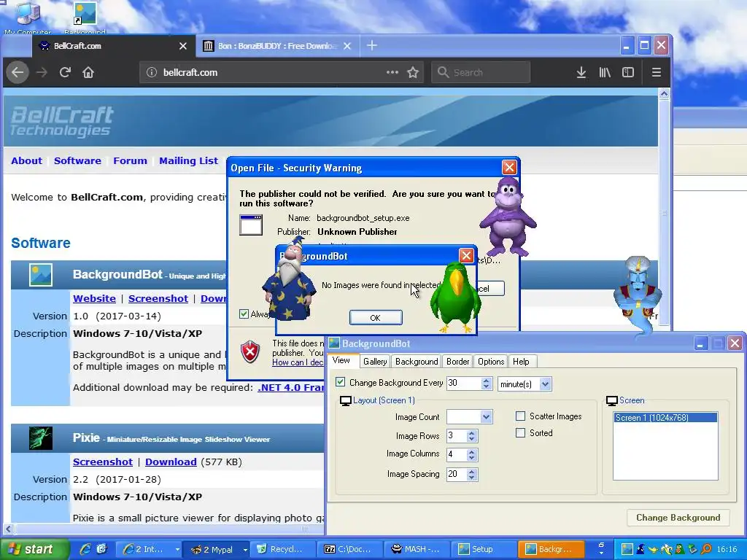Image resolution: width=747 pixels, height=560 pixels.
Task: Adjust the Image Spacing spinner
Action: click(x=472, y=474)
